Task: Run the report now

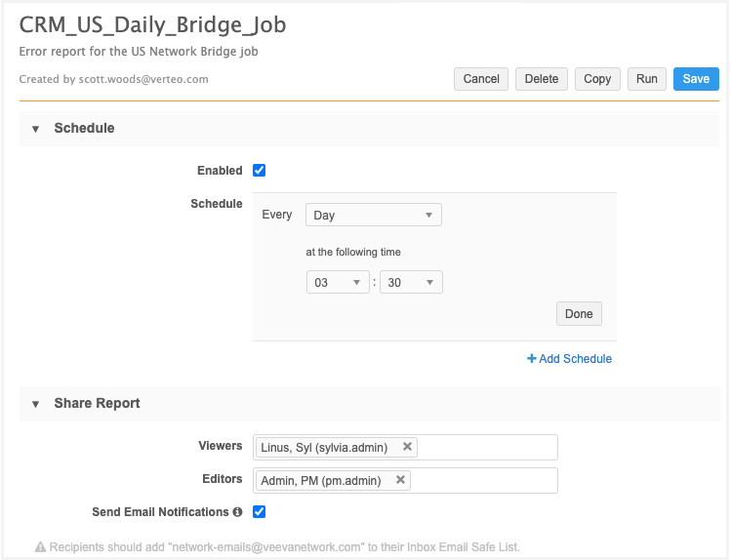Action: pyautogui.click(x=647, y=79)
